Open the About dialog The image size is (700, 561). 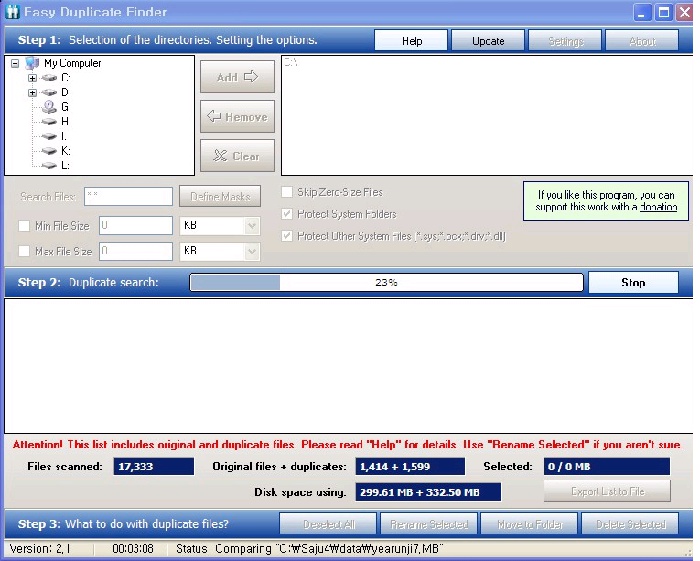click(x=642, y=41)
